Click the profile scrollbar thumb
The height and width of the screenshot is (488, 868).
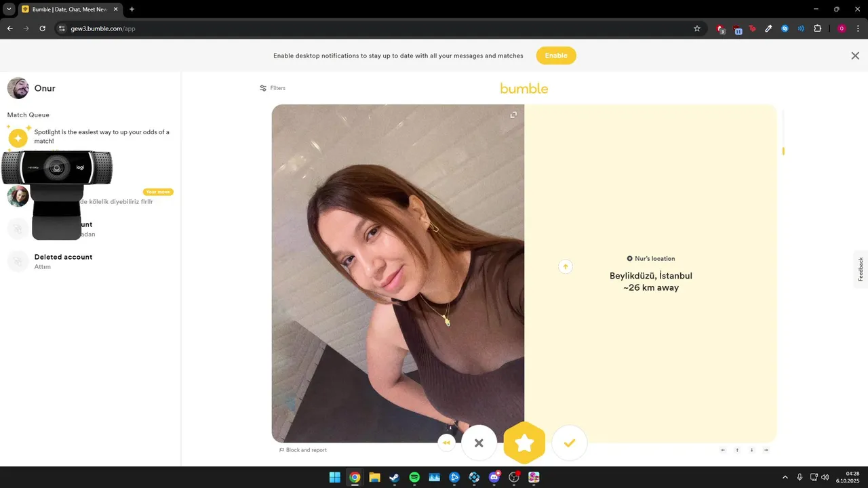[783, 151]
